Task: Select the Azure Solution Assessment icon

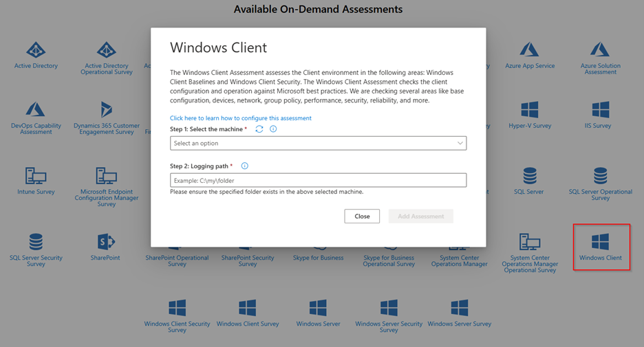Action: (x=600, y=49)
